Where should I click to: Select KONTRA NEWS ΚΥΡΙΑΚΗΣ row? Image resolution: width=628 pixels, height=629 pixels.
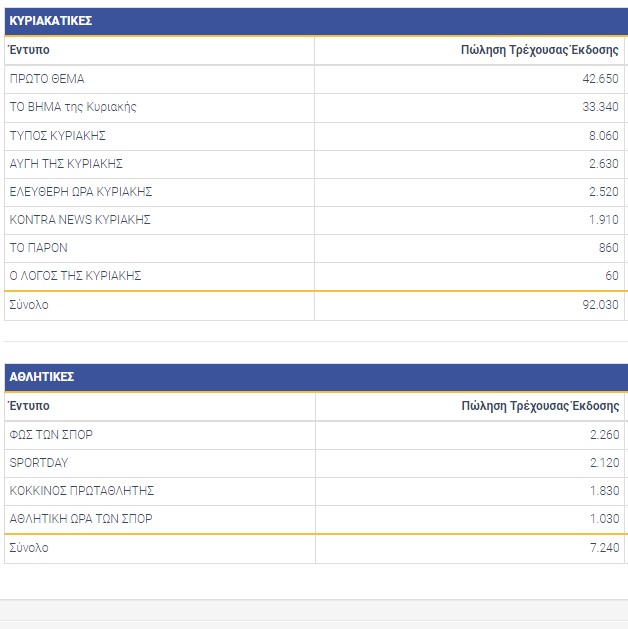(x=80, y=219)
